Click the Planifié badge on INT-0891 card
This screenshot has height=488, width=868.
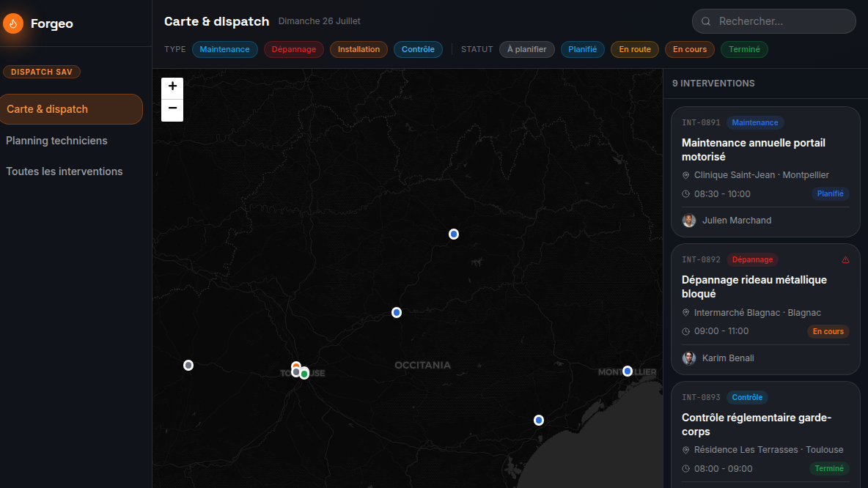click(831, 193)
